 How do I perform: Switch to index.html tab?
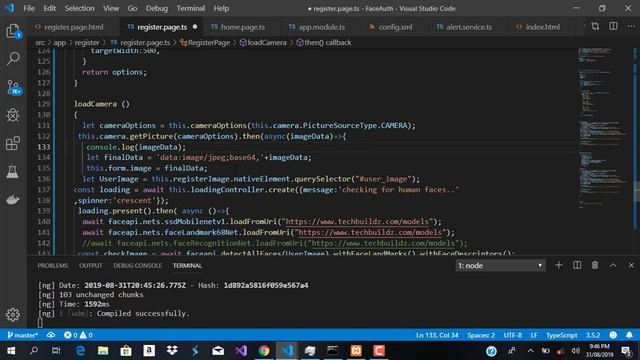coord(542,27)
